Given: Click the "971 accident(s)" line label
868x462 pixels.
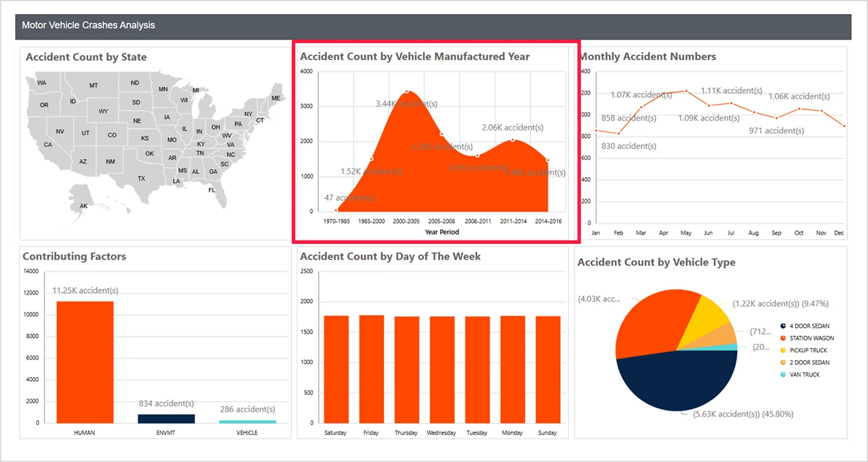Looking at the screenshot, I should (777, 130).
